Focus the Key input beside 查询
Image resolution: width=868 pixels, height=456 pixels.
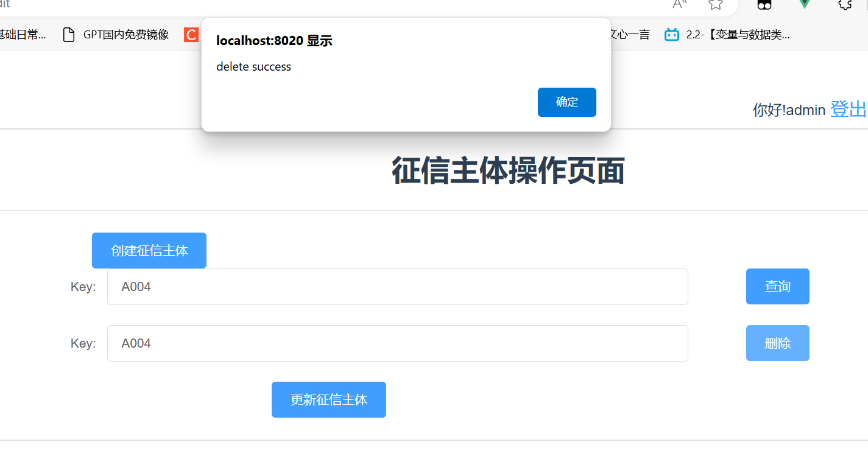click(398, 287)
